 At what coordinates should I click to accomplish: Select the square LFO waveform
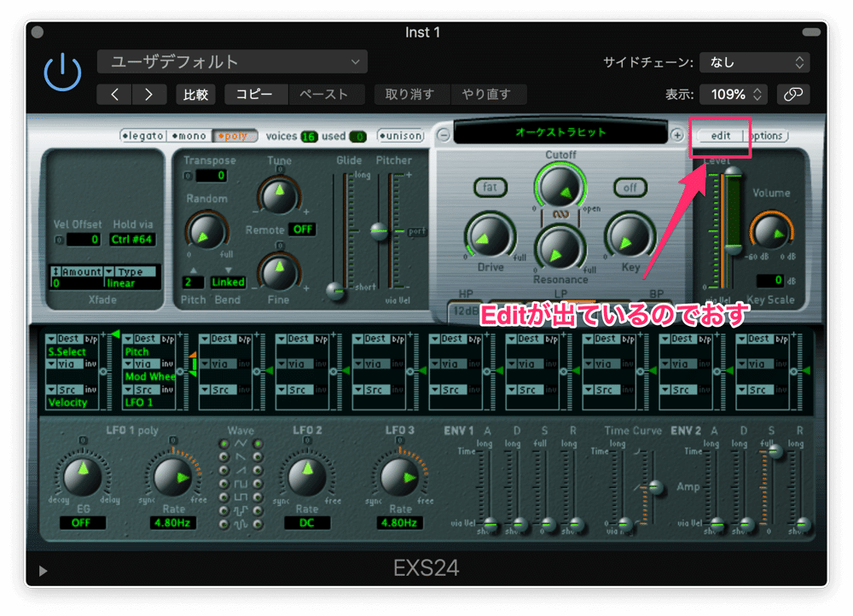pyautogui.click(x=241, y=484)
